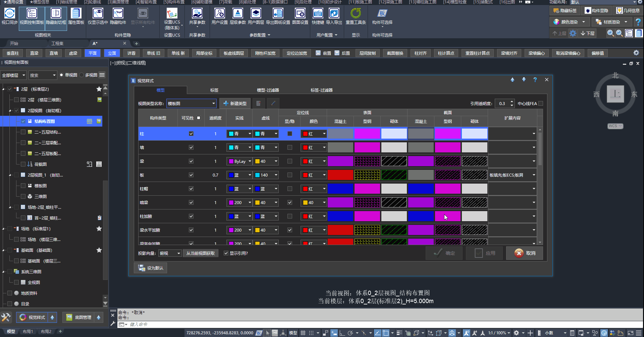Click the delete view type trash icon
Image resolution: width=644 pixels, height=337 pixels.
point(259,103)
